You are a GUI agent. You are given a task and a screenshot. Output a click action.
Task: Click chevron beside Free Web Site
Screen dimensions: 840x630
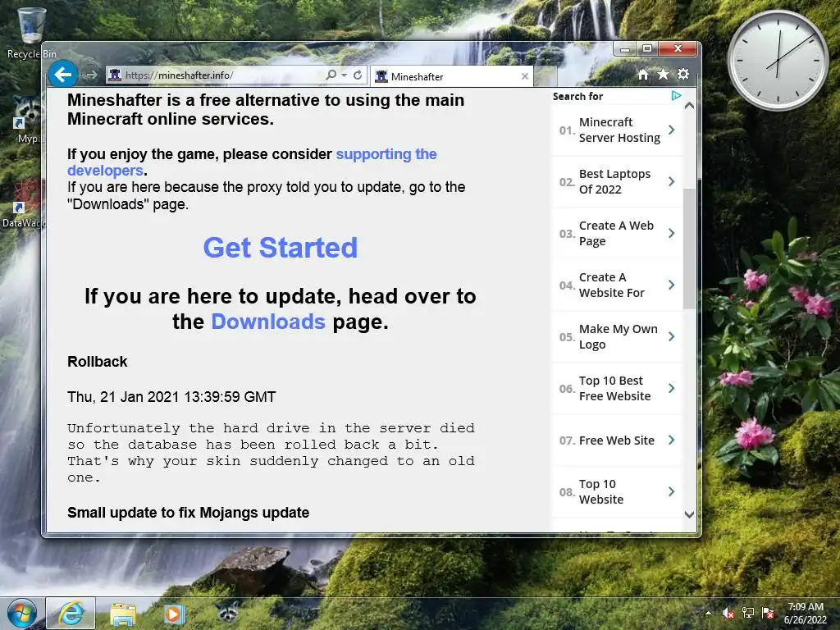pos(671,440)
